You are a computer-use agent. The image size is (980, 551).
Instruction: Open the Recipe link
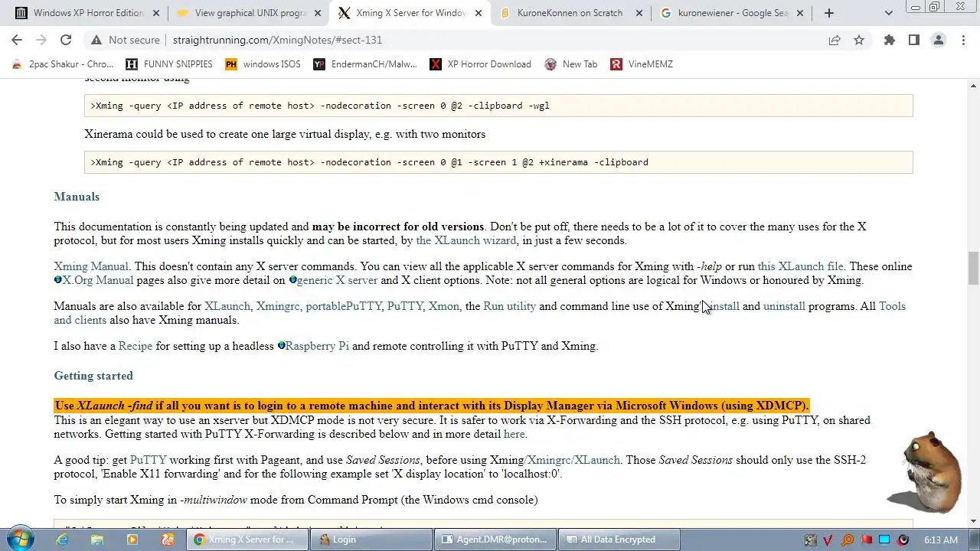tap(136, 346)
